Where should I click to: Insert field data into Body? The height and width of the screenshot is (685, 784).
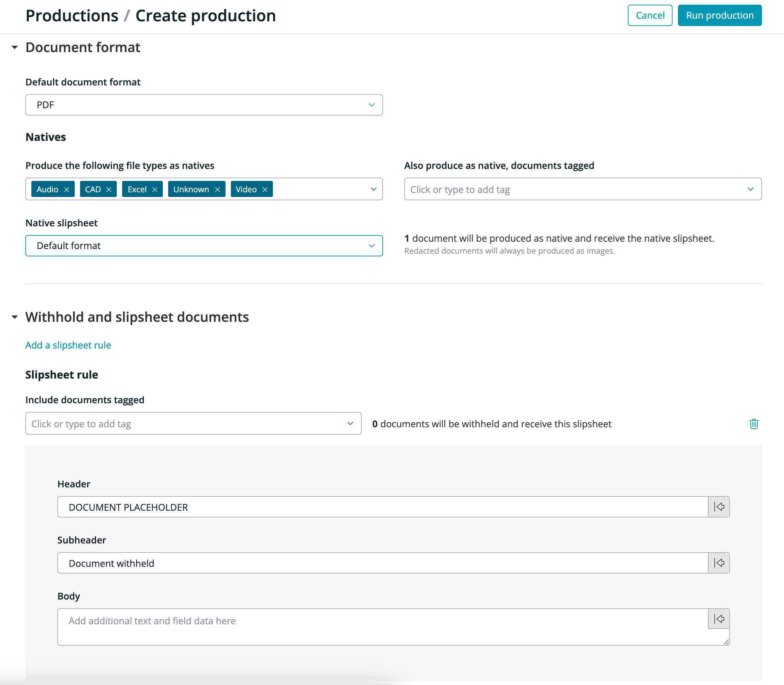719,619
